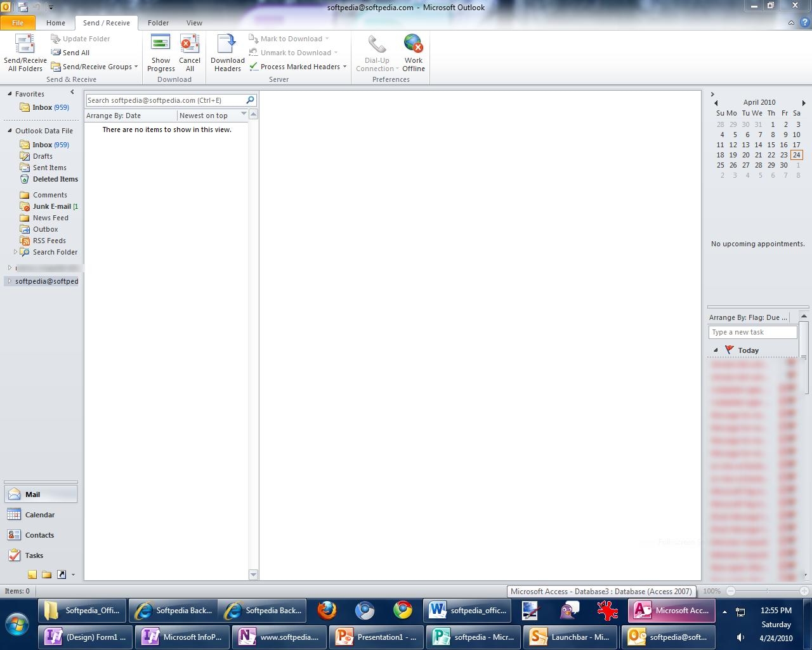Image resolution: width=812 pixels, height=650 pixels.
Task: Open Contacts in navigation pane
Action: [39, 535]
